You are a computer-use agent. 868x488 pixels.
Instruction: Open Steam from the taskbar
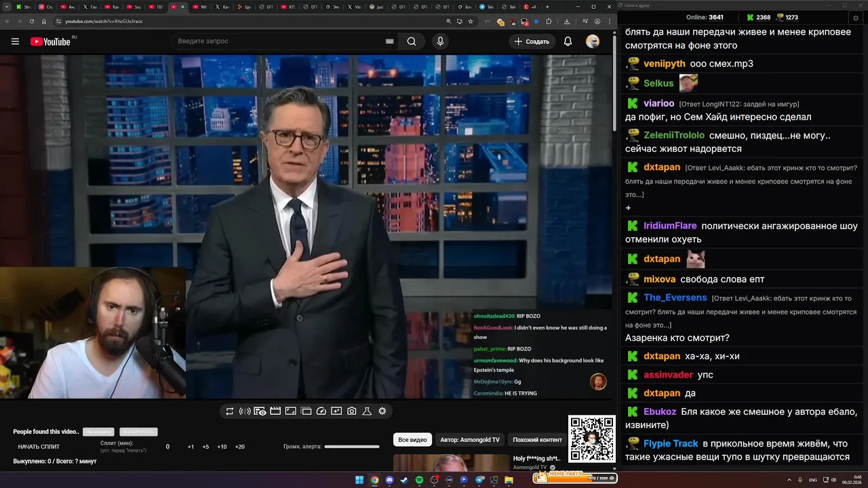[x=404, y=480]
